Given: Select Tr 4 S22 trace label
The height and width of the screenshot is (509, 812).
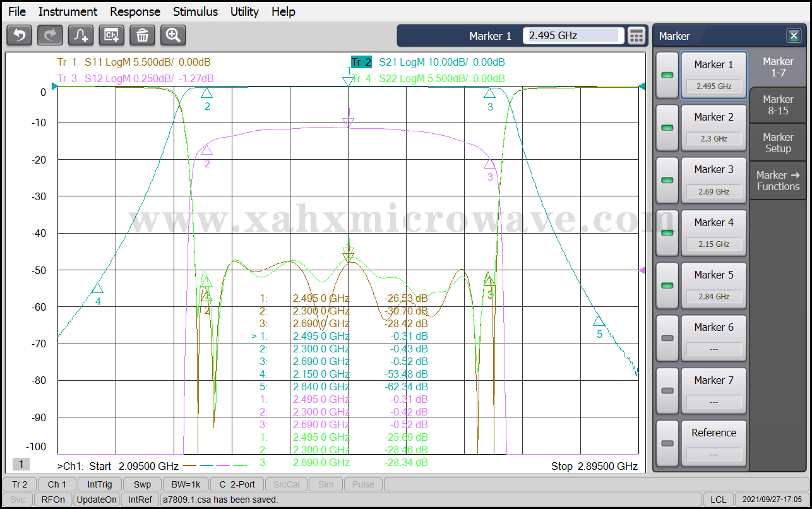Looking at the screenshot, I should 428,78.
